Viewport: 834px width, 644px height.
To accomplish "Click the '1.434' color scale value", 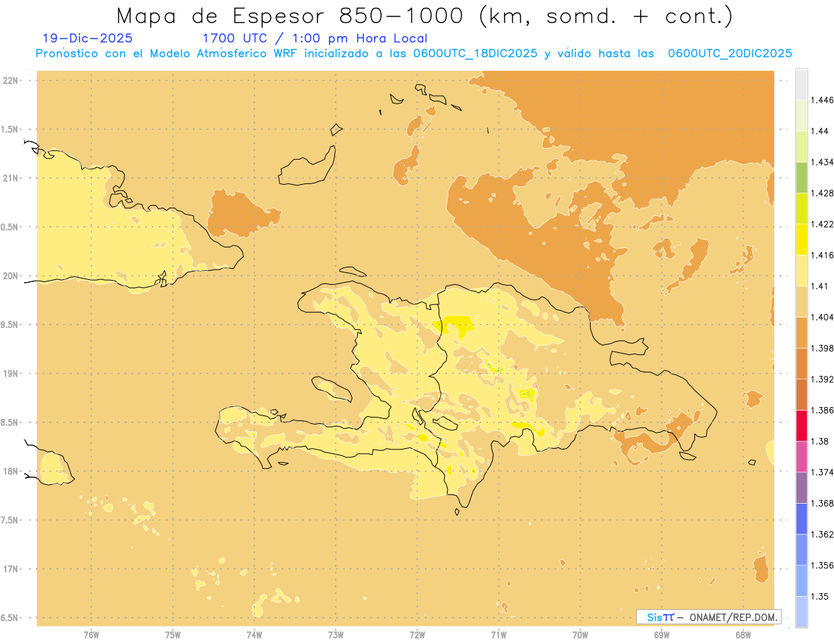I will [822, 162].
